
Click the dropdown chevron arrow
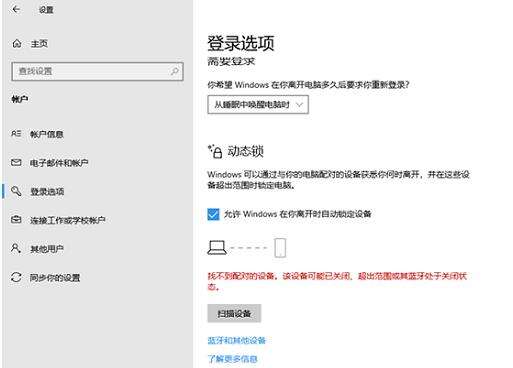coord(299,105)
